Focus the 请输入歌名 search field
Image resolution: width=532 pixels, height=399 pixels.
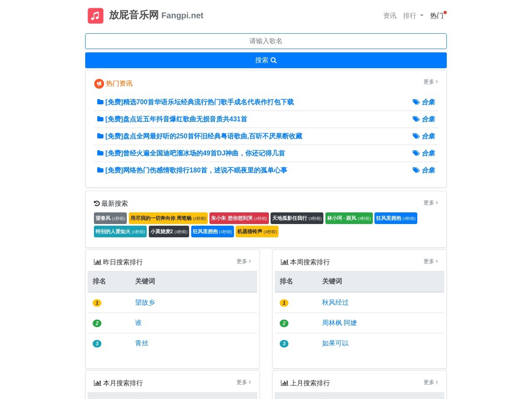coord(266,41)
